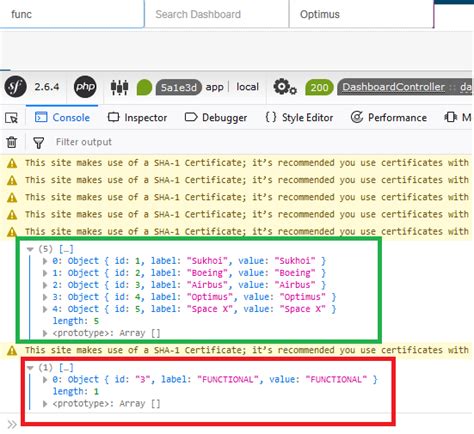Click the first SHA-1 warning triangle icon
Image resolution: width=474 pixels, height=434 pixels.
coord(12,163)
